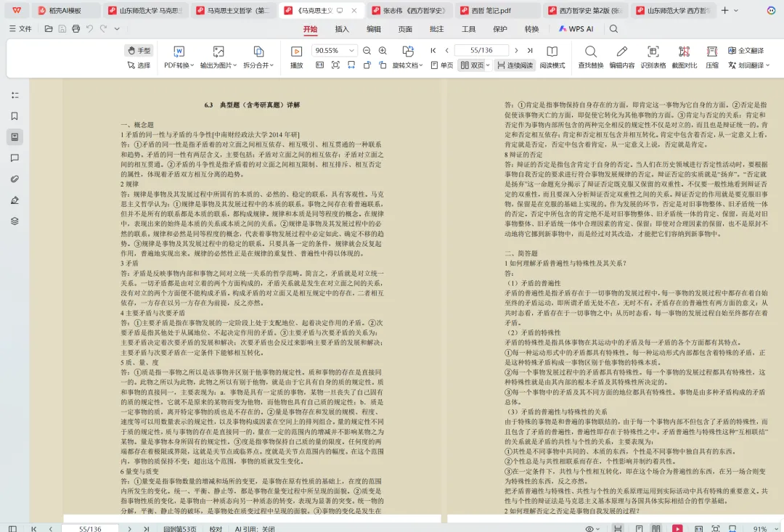784x532 pixels.
Task: Open attachments paperclip in sidebar
Action: pos(15,179)
